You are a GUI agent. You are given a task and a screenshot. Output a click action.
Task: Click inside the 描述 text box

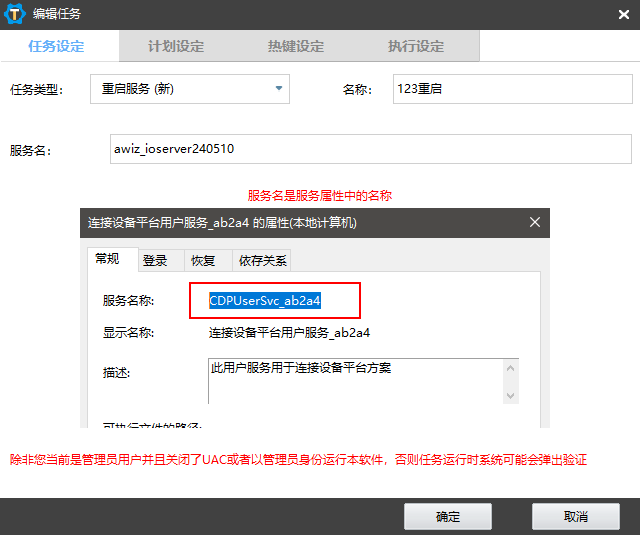pos(355,382)
